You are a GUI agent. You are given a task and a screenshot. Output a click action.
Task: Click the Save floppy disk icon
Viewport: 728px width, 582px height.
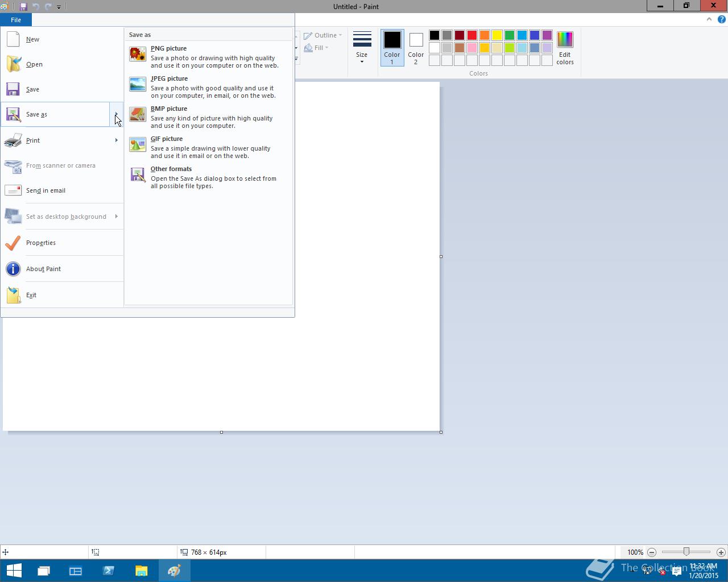tap(13, 89)
